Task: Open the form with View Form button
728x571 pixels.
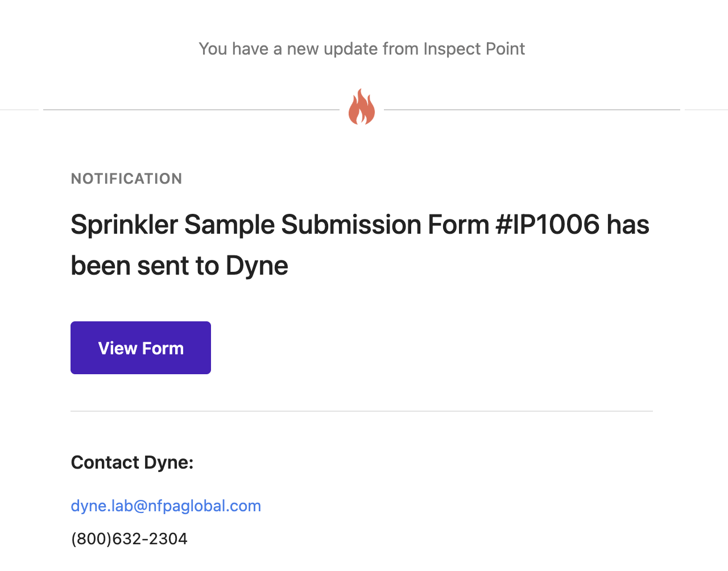Action: 140,347
